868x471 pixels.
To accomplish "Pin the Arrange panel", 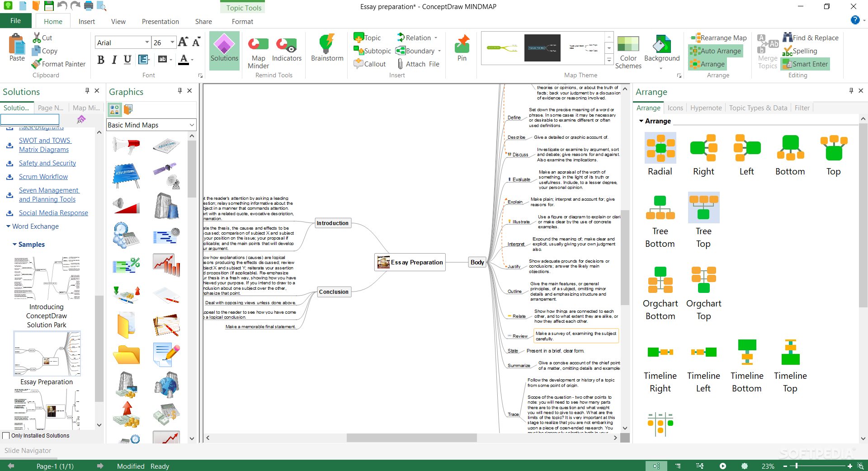I will coord(851,91).
